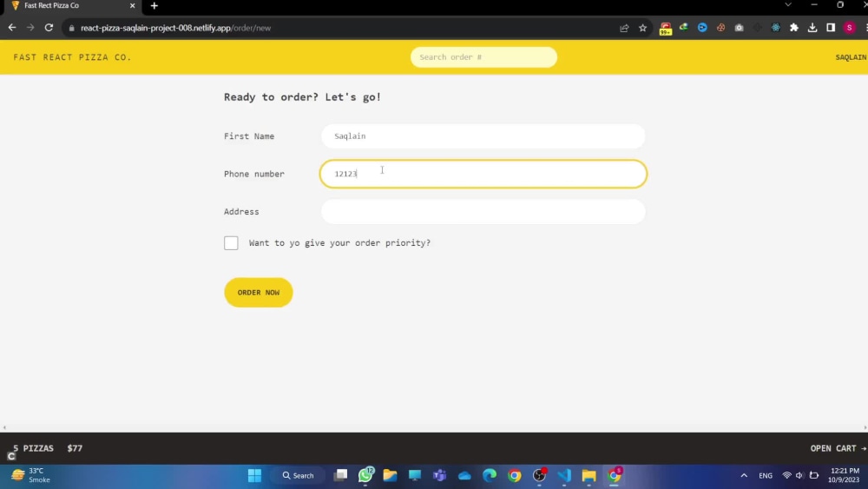Open Visual Studio Code from the taskbar
The image size is (868, 489).
coord(564,475)
